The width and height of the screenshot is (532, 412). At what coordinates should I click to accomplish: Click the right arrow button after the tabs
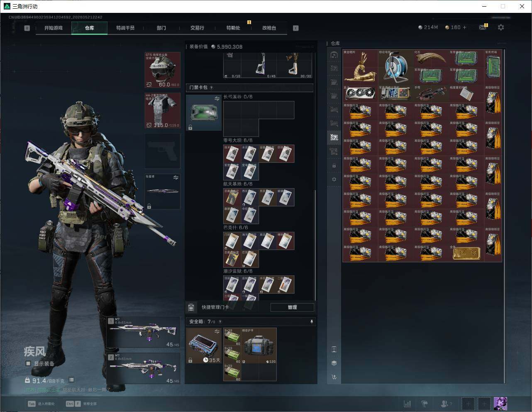(x=295, y=28)
